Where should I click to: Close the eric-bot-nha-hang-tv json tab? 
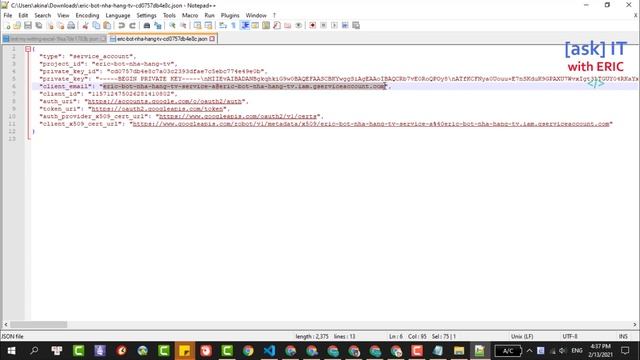(212, 39)
